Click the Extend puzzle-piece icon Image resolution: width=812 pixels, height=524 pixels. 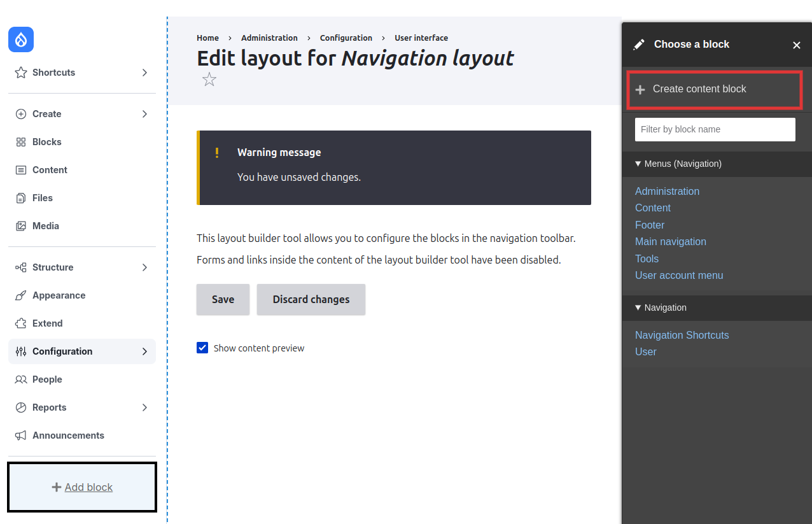(20, 323)
